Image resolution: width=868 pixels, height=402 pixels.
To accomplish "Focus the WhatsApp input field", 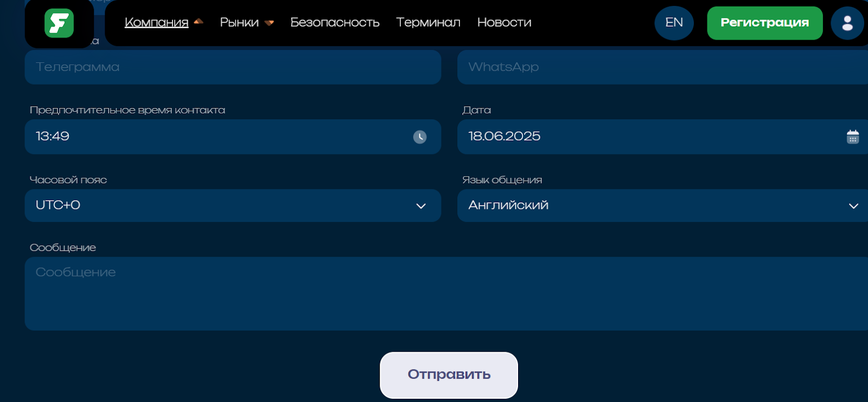I will pos(662,67).
